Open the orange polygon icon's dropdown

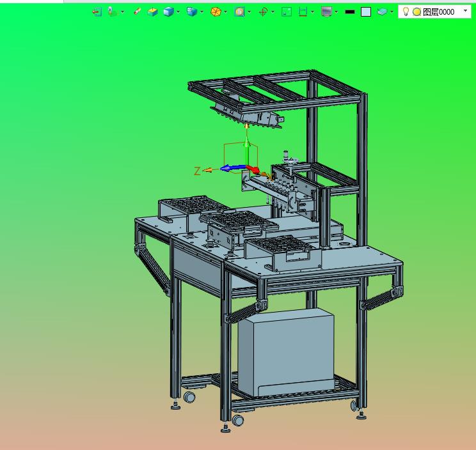226,12
